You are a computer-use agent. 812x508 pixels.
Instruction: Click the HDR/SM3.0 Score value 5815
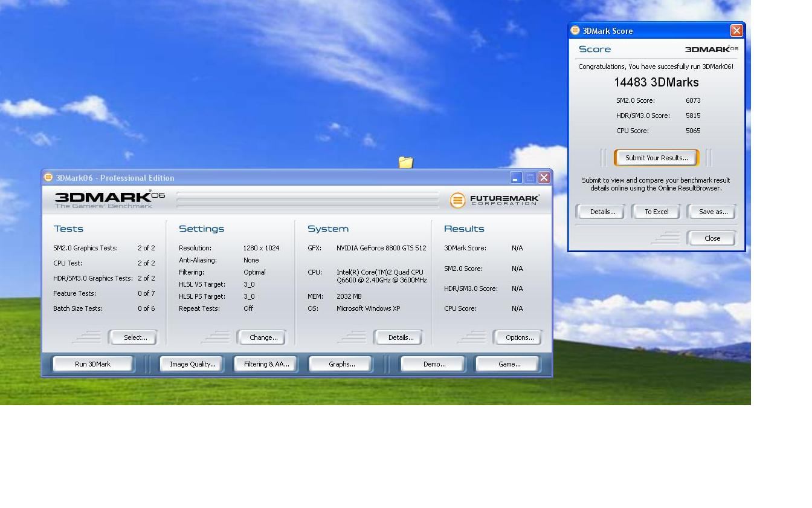(693, 116)
